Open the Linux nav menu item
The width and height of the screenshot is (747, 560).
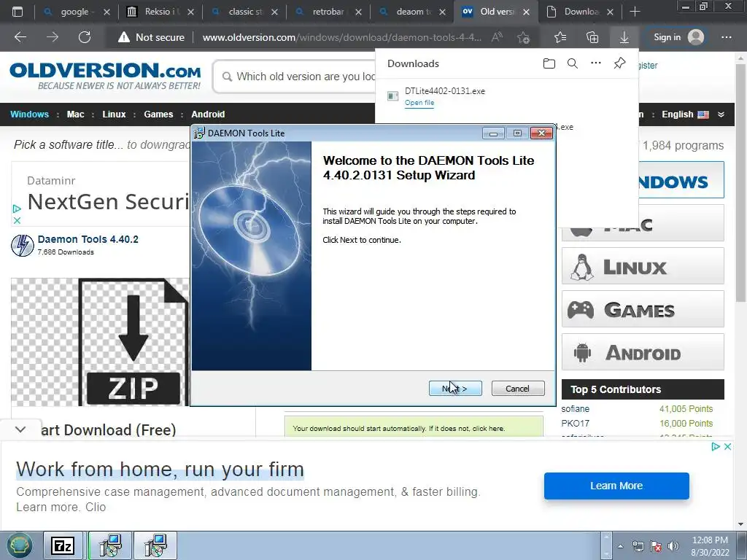pos(114,114)
